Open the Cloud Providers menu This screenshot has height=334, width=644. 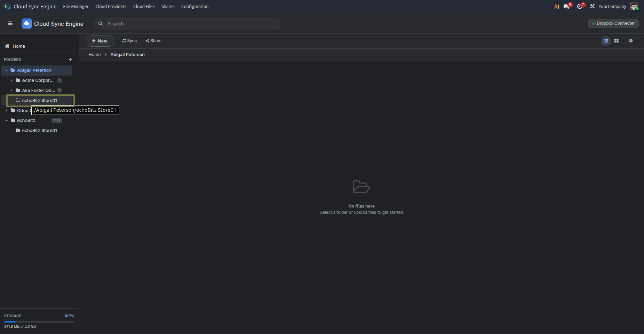pyautogui.click(x=111, y=6)
